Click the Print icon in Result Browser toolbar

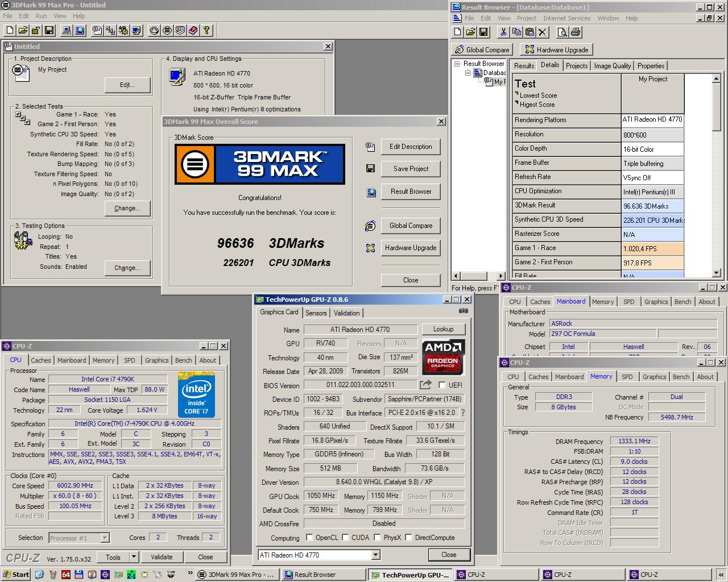(x=575, y=32)
